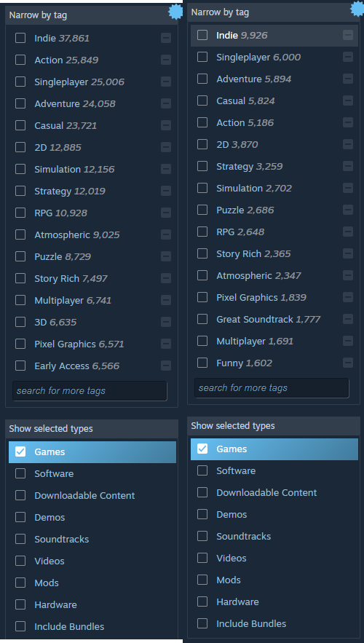This screenshot has height=643, width=364.
Task: Exclude Singleplayer 25,006 using its minus icon
Action: point(166,82)
